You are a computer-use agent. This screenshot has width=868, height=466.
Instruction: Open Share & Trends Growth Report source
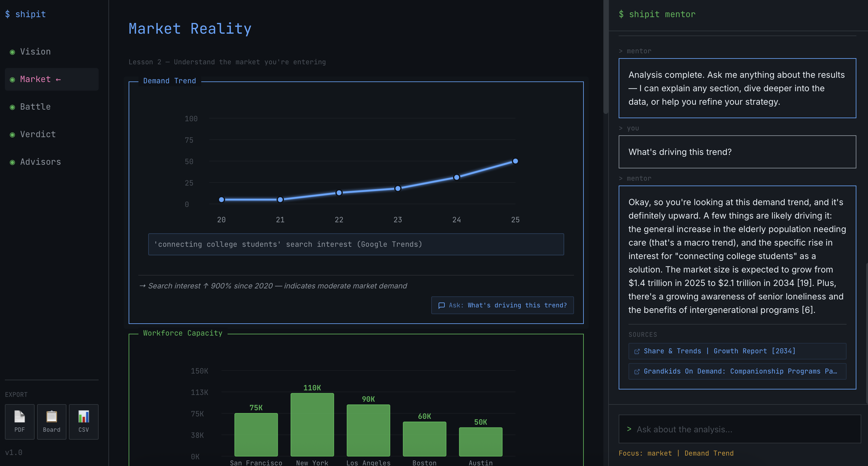pyautogui.click(x=719, y=351)
